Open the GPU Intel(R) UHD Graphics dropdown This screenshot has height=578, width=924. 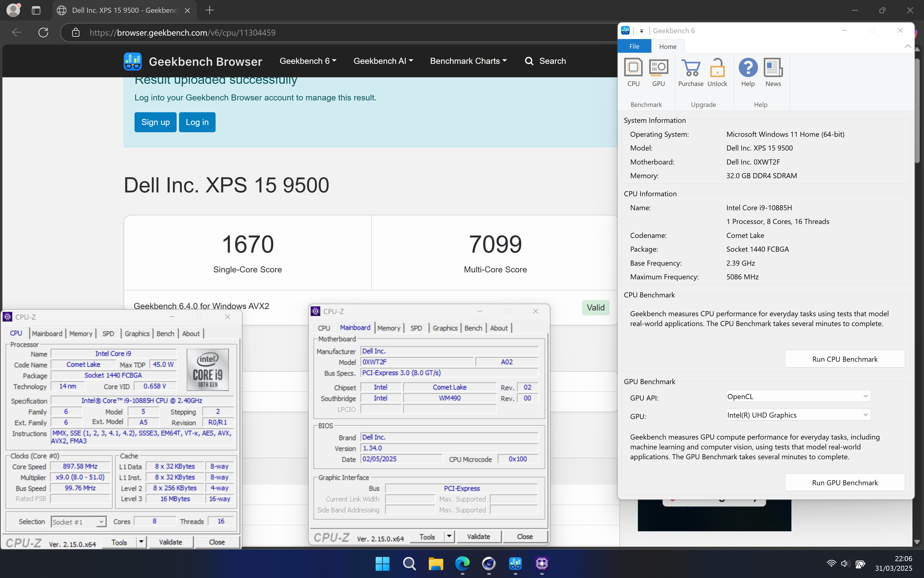point(798,415)
